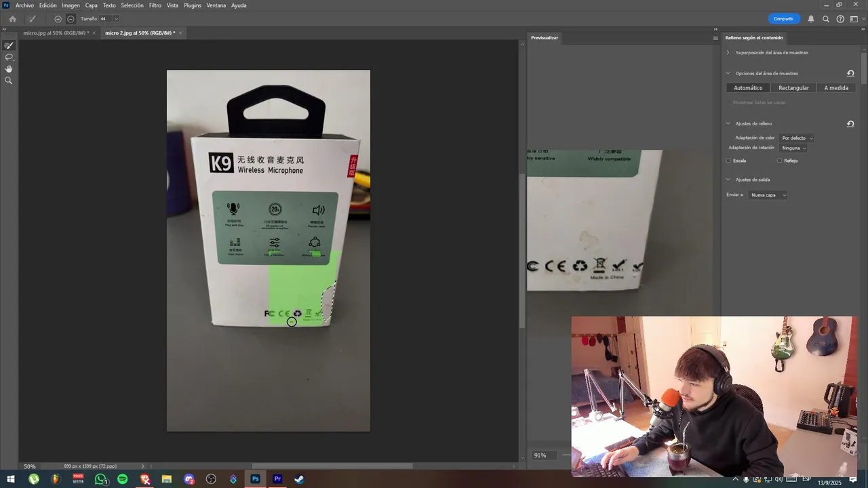Viewport: 868px width, 488px height.
Task: Open the notifications bell
Action: [x=811, y=19]
